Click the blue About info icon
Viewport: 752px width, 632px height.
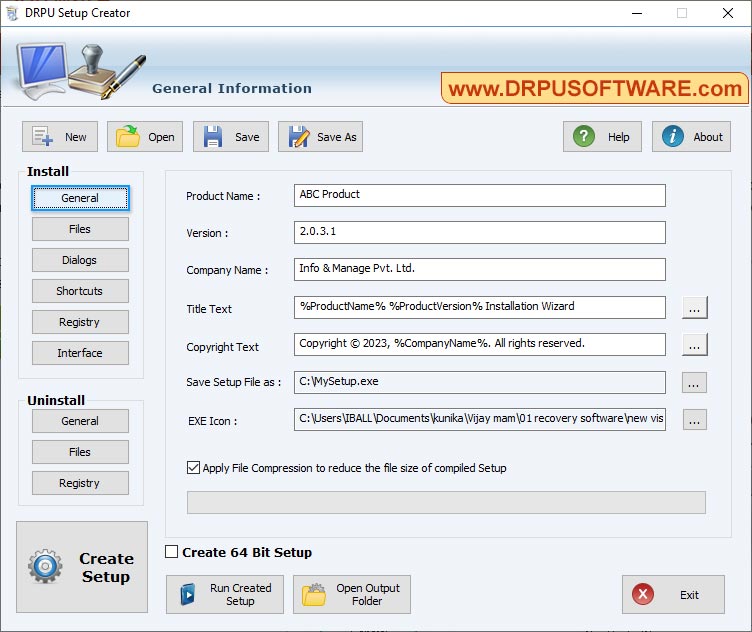tap(672, 136)
